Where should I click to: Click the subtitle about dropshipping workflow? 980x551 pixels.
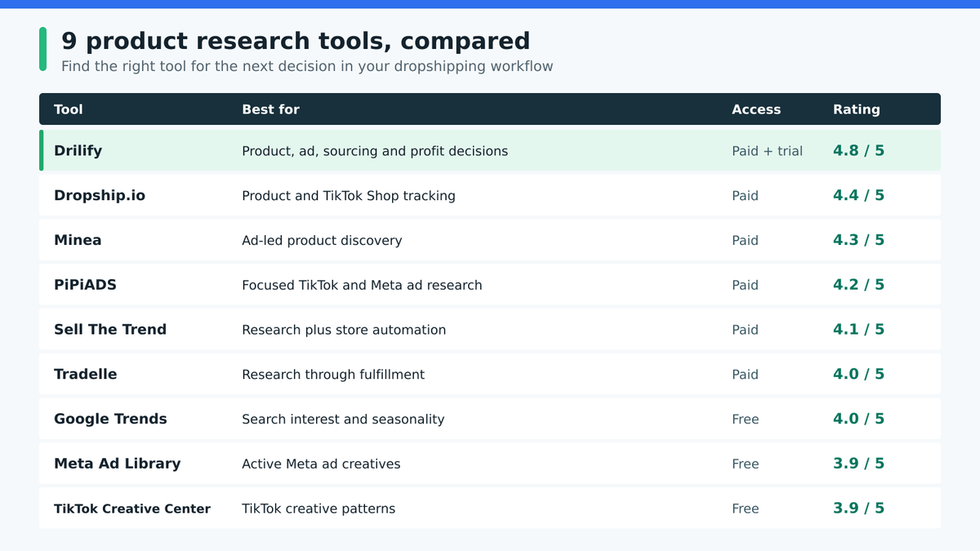coord(307,66)
